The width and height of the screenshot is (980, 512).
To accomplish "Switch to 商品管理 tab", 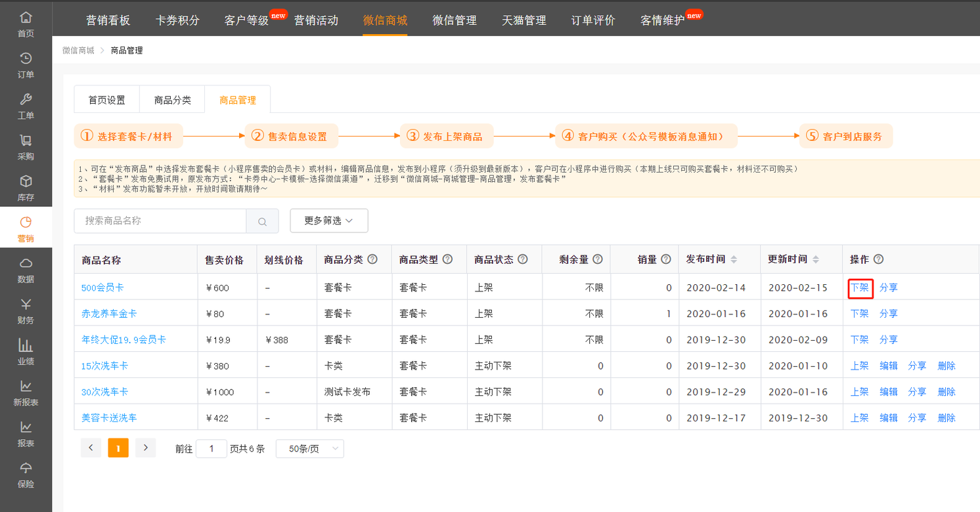I will point(238,100).
